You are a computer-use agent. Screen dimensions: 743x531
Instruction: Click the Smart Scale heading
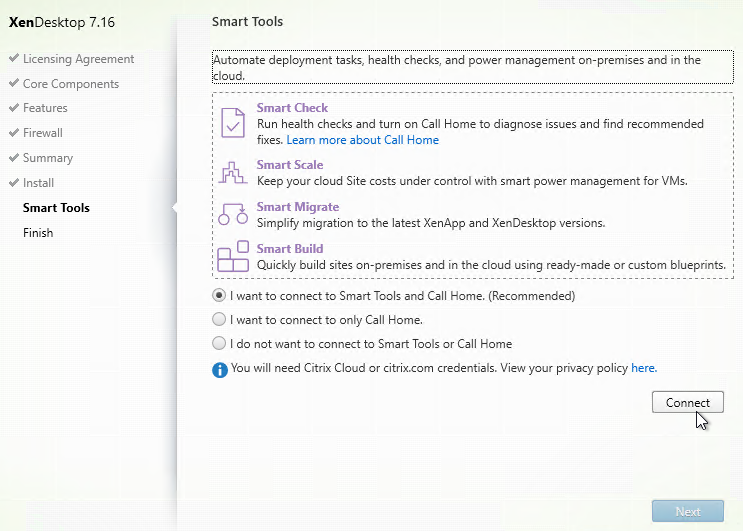(x=290, y=165)
